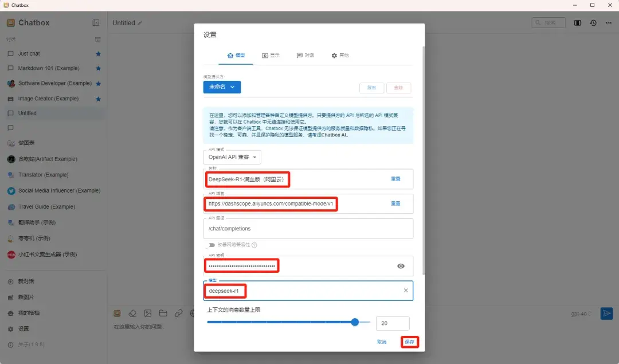Reset the name field with 重置 link
Viewport: 619px width, 364px height.
(x=395, y=179)
